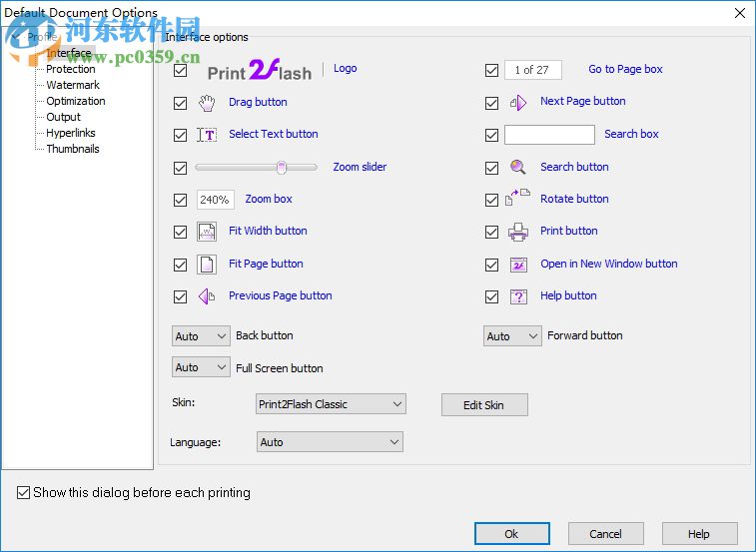The height and width of the screenshot is (552, 756).
Task: Open the Optimization options page
Action: pyautogui.click(x=76, y=101)
